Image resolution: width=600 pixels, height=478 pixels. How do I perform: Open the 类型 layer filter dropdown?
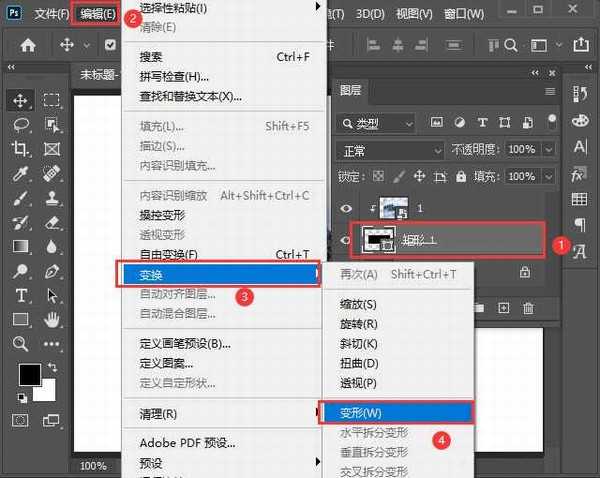tap(378, 123)
